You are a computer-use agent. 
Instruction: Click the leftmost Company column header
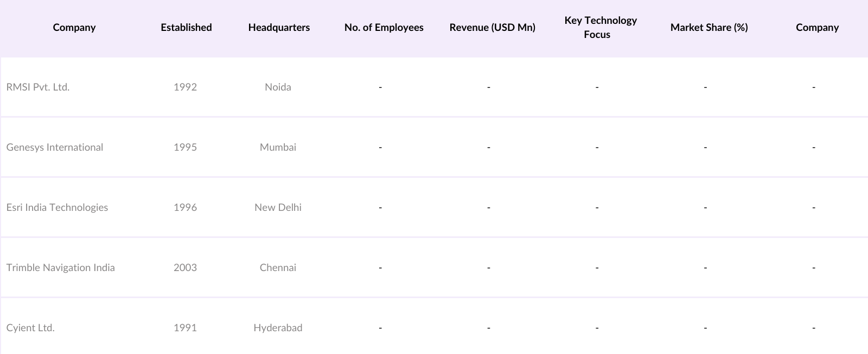point(74,28)
